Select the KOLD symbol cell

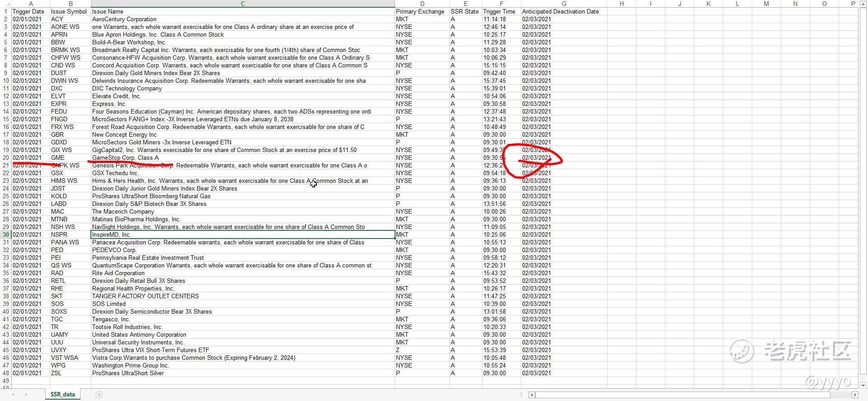pos(71,196)
